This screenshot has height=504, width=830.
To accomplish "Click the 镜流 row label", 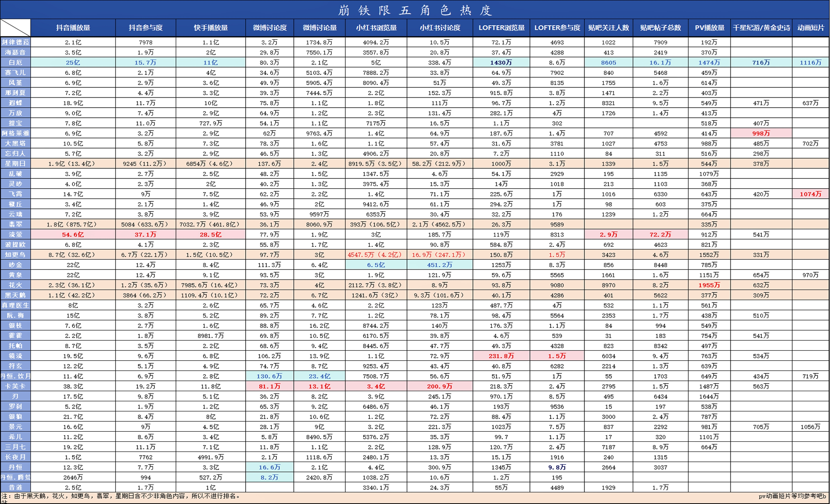I will pyautogui.click(x=15, y=356).
